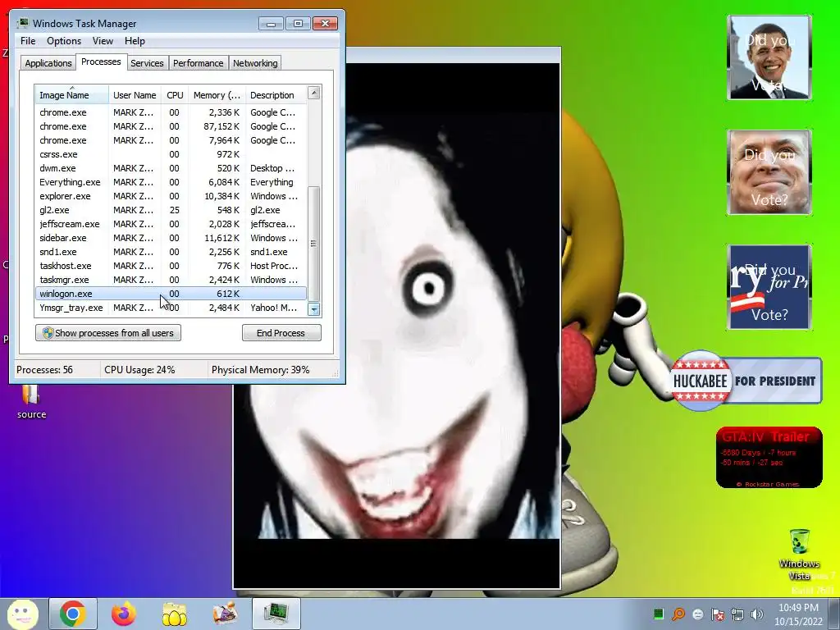Switch to the Performance tab

(198, 63)
